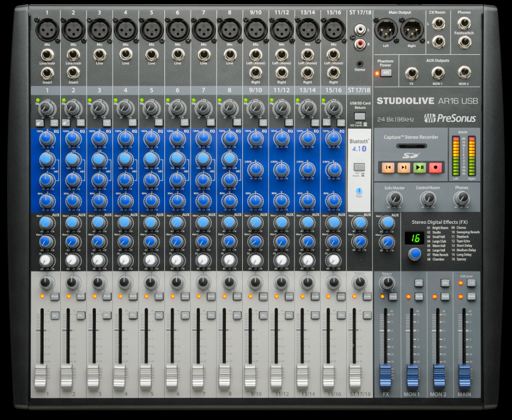Image resolution: width=512 pixels, height=420 pixels.
Task: Mute channel 1
Action: pyautogui.click(x=55, y=297)
